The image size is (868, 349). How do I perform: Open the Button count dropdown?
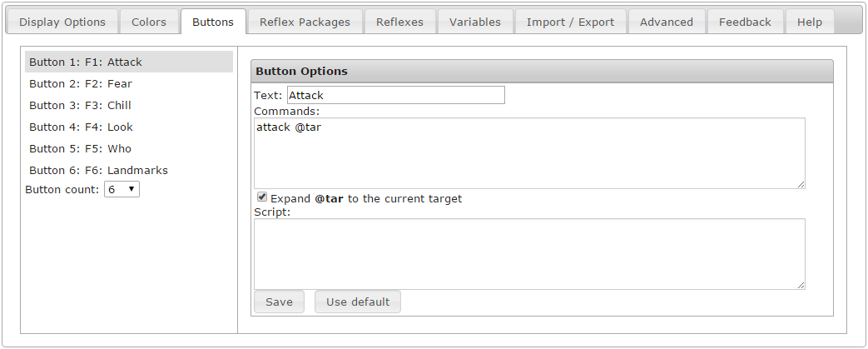click(x=122, y=190)
